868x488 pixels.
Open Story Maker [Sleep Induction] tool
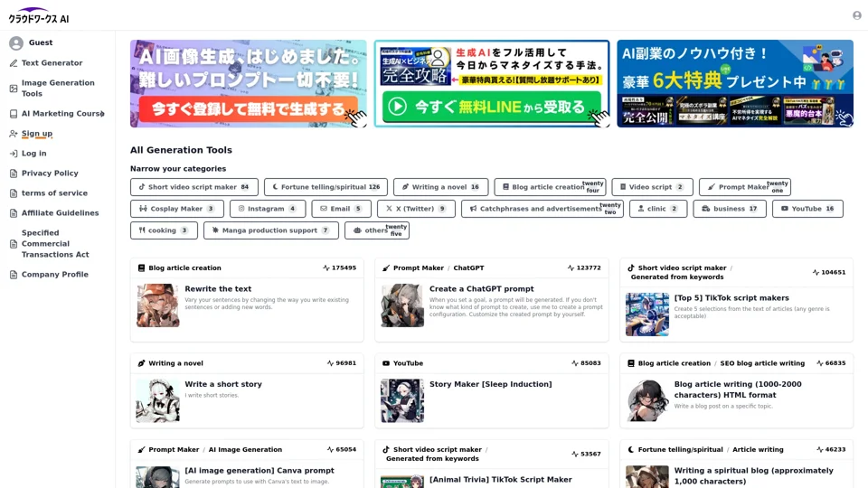click(490, 385)
